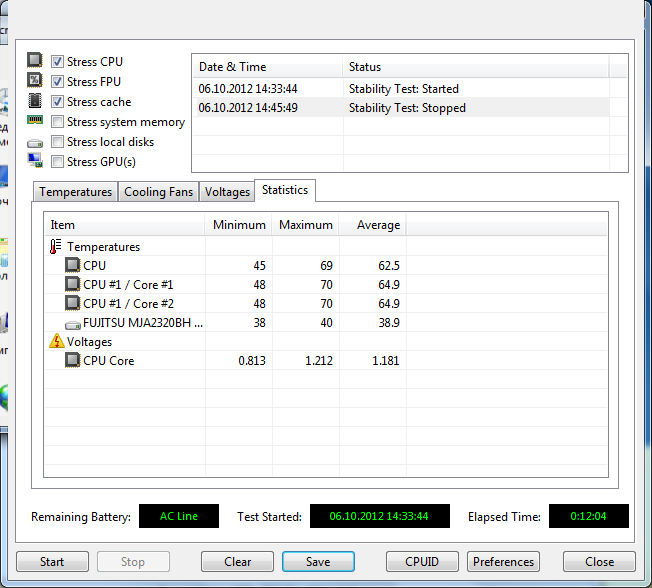Click the Date & Time column header
Image resolution: width=652 pixels, height=588 pixels.
(267, 67)
